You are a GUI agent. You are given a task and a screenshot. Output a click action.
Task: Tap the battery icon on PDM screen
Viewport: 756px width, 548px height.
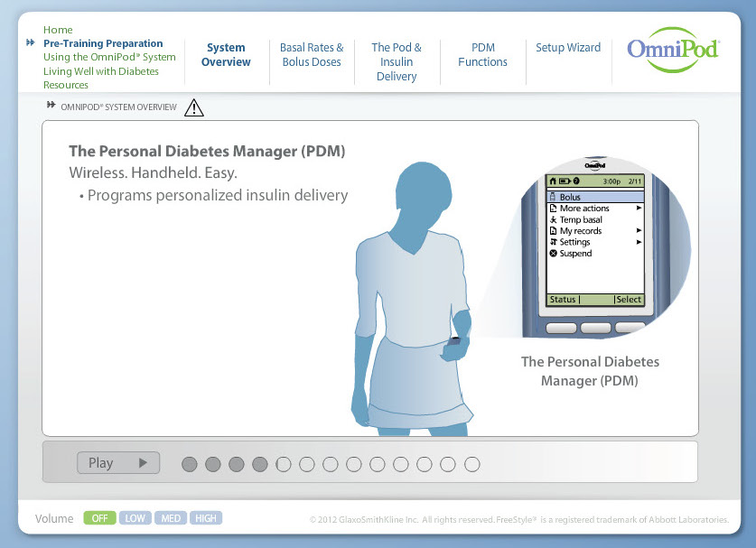tap(565, 181)
